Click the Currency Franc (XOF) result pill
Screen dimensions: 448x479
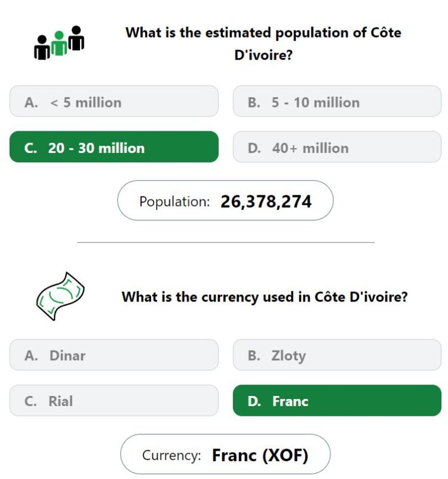[x=225, y=455]
